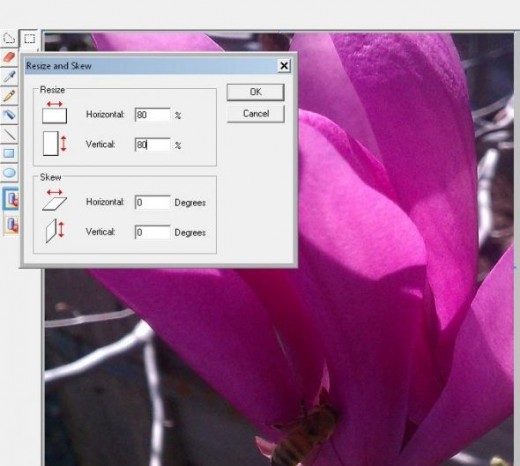520x466 pixels.
Task: Activate the Airbrush tool
Action: click(x=9, y=115)
